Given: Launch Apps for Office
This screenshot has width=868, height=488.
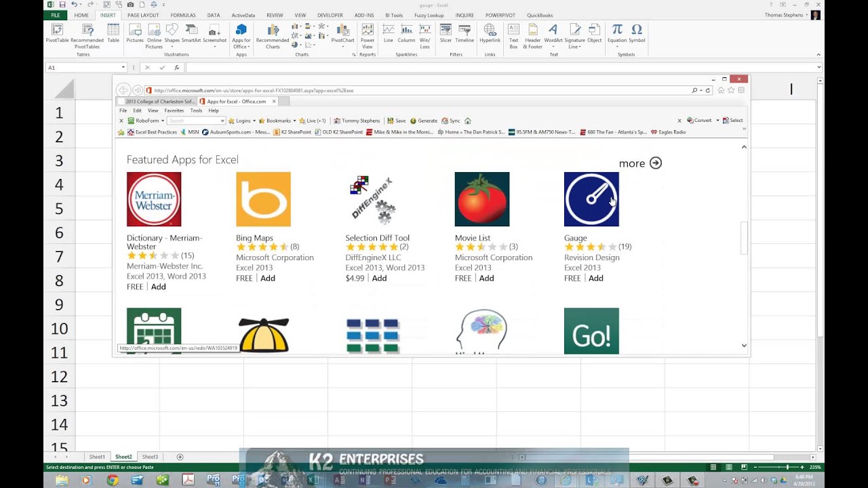Looking at the screenshot, I should [x=241, y=36].
